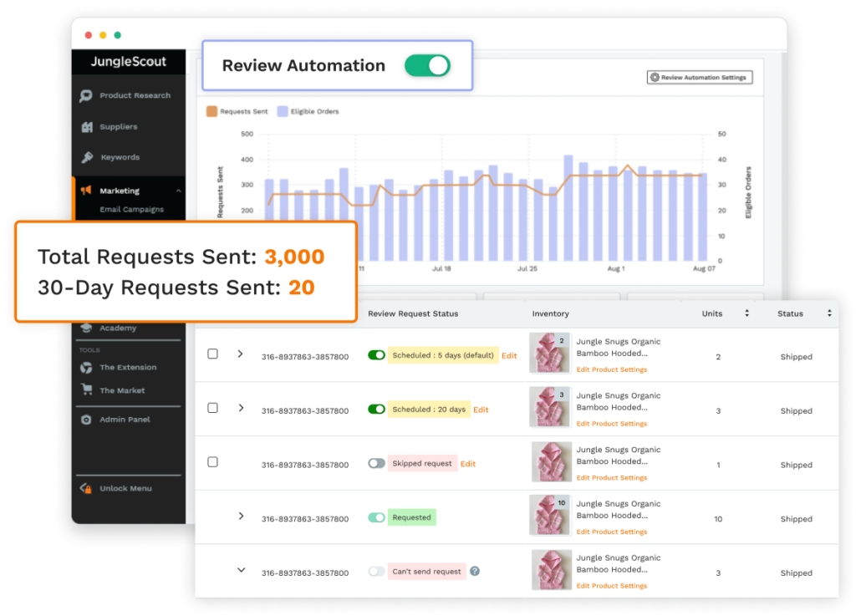Sort by Status column arrows

(829, 313)
